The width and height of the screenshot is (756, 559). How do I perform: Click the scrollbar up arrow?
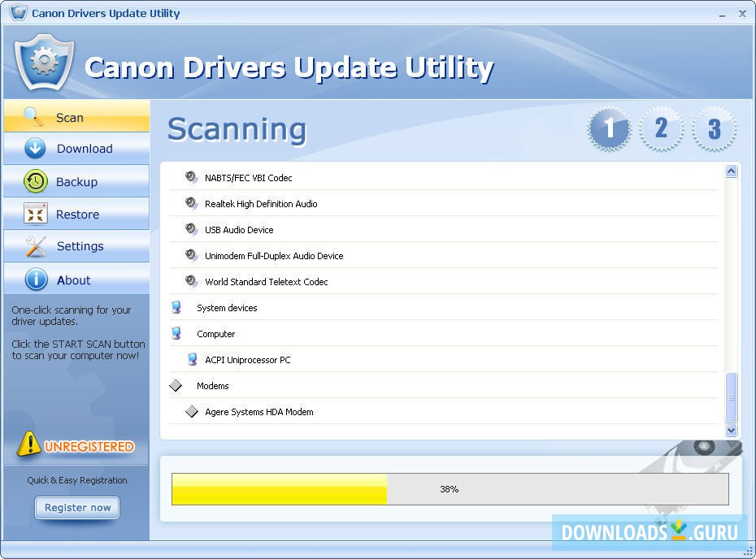pos(732,171)
